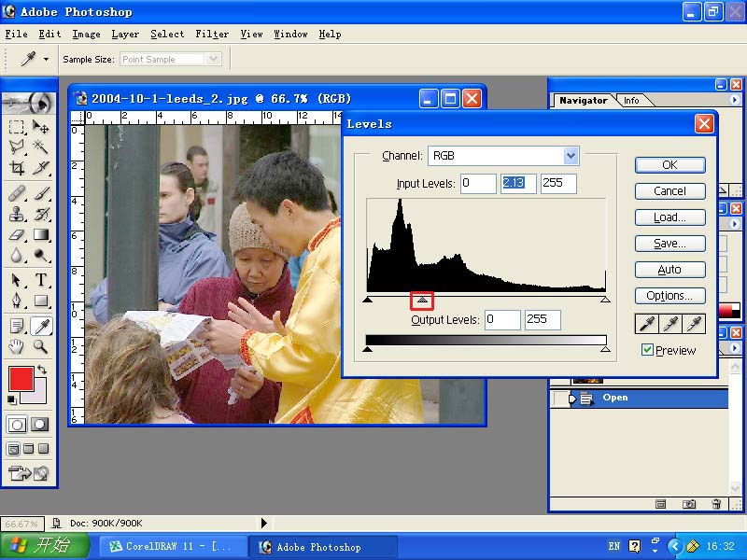747x560 pixels.
Task: Select the Hand tool
Action: click(x=17, y=346)
